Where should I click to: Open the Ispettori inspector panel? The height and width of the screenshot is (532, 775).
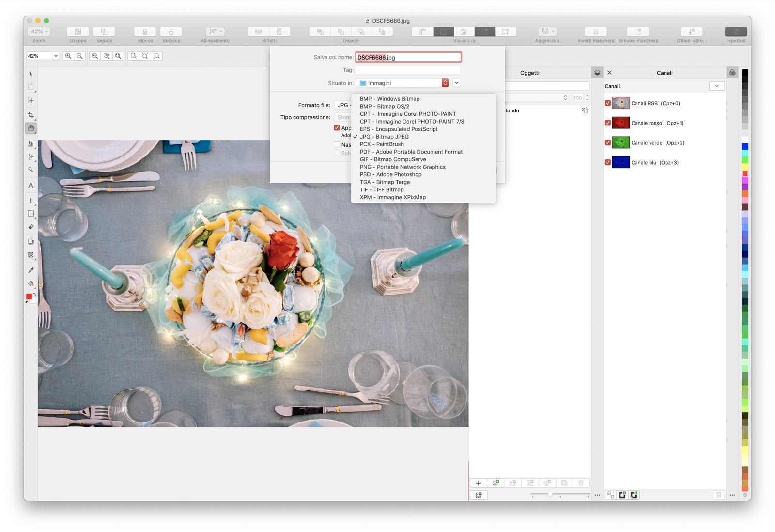coord(736,31)
